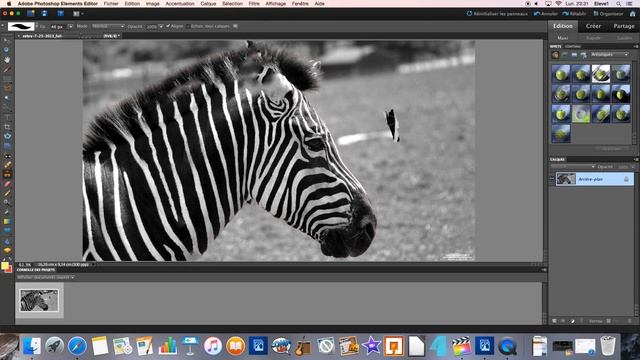Click the Annuler button
640x360 pixels.
tap(546, 14)
